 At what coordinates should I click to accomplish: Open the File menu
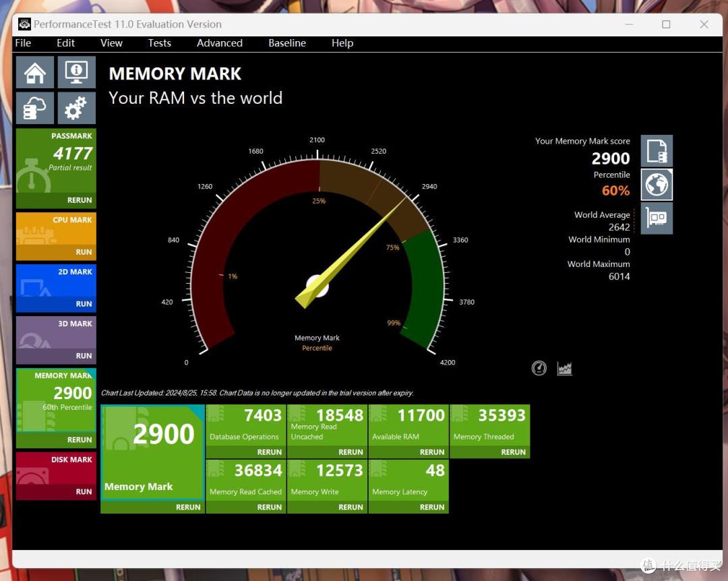pos(23,43)
